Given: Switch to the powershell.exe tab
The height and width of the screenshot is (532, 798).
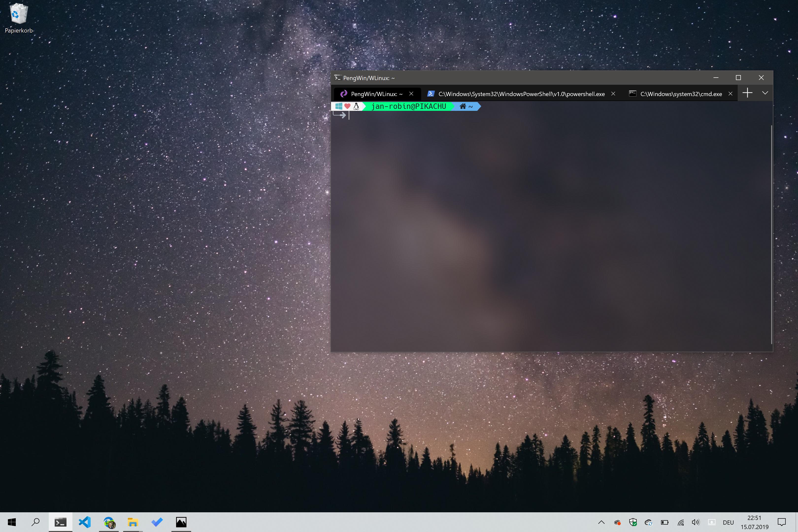Looking at the screenshot, I should tap(521, 94).
